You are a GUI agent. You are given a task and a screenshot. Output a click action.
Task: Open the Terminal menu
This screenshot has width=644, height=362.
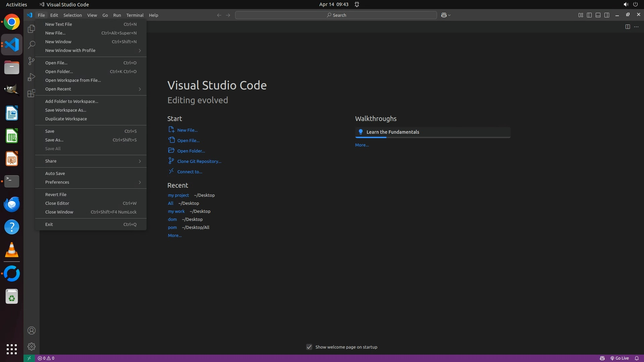tap(135, 15)
